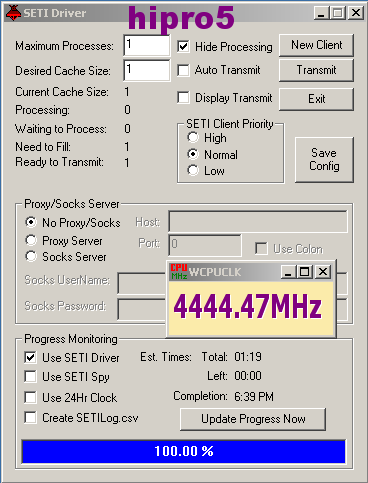Enable the Auto Transmit checkbox
This screenshot has width=368, height=483.
(x=183, y=70)
